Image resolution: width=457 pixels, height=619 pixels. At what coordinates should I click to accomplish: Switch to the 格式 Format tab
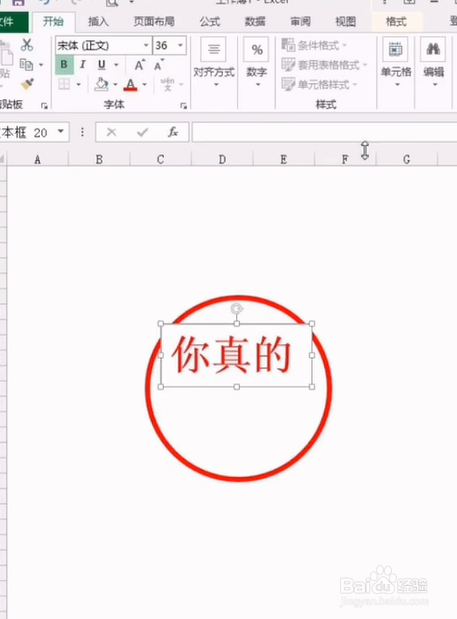point(396,21)
